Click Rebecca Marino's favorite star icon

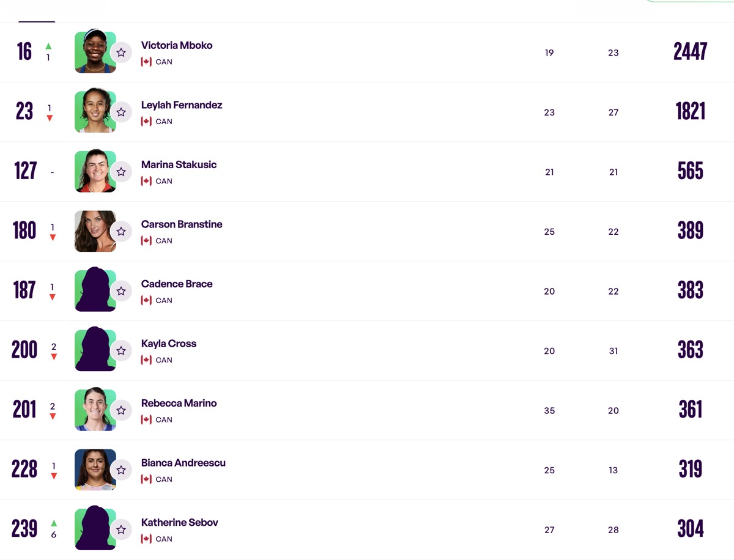click(x=121, y=410)
